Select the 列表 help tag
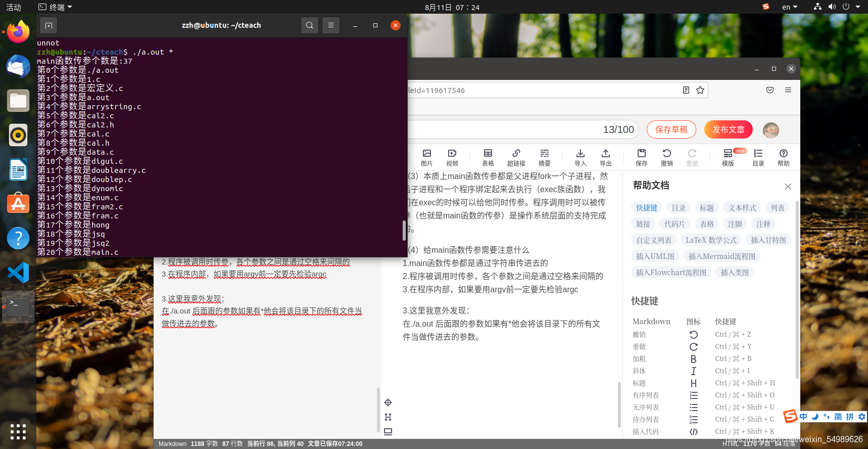Viewport: 868px width, 449px height. point(778,208)
